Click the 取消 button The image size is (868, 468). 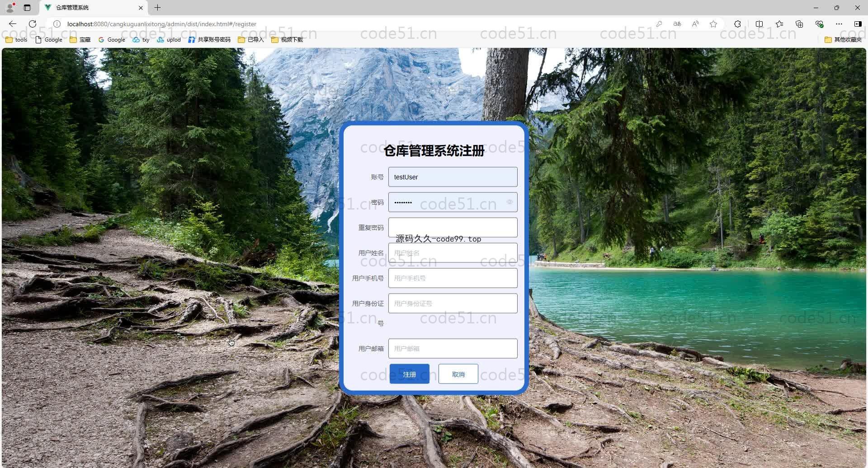click(x=458, y=374)
